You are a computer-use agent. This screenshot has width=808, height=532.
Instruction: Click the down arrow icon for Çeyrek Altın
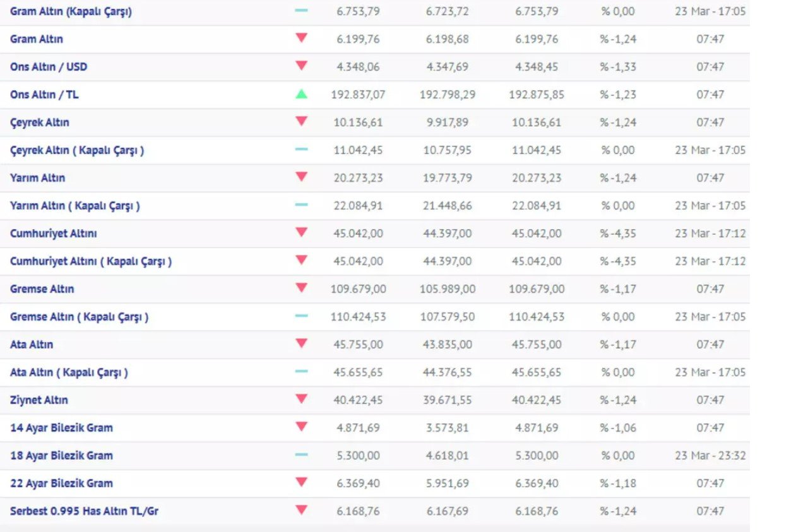[x=301, y=121]
